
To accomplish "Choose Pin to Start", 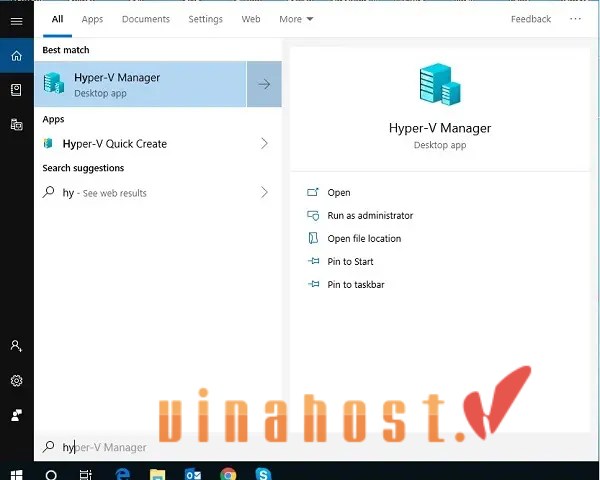I will pos(350,261).
